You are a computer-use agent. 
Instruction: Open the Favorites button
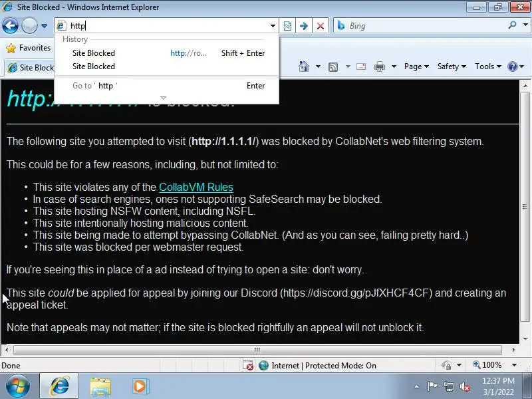click(x=29, y=48)
